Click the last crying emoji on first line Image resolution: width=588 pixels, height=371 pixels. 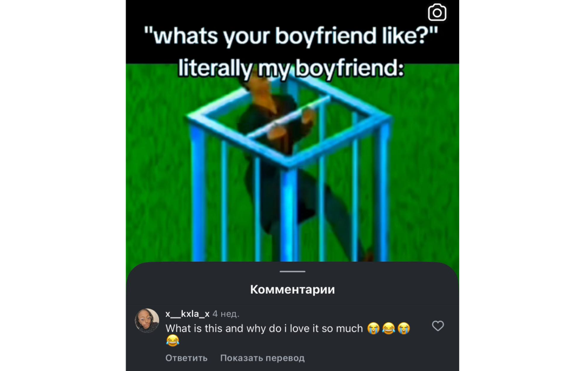tap(404, 328)
